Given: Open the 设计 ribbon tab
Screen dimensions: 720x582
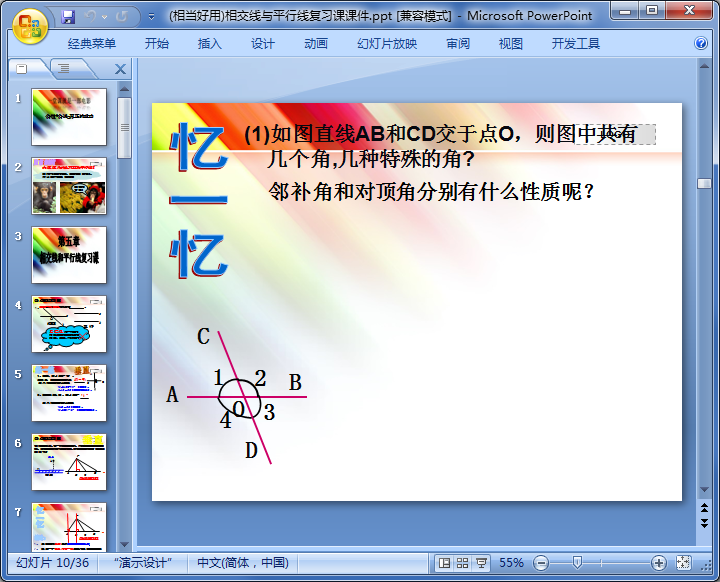Looking at the screenshot, I should tap(263, 44).
